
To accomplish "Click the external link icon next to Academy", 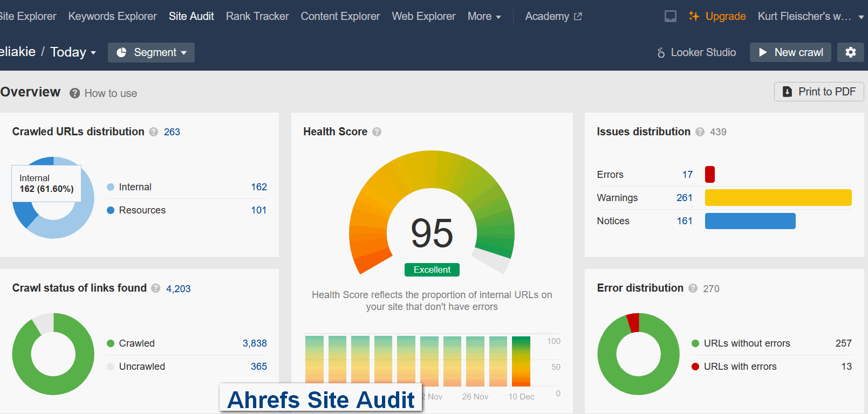I will coord(578,17).
